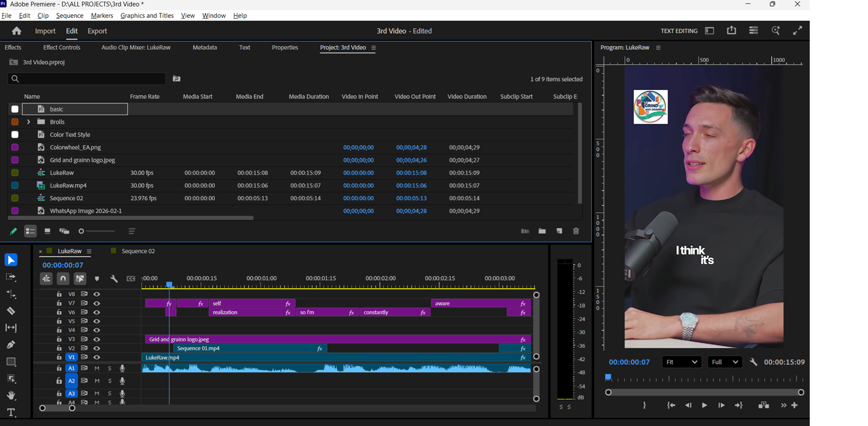Open the Sequence menu
The height and width of the screenshot is (426, 868).
click(69, 15)
